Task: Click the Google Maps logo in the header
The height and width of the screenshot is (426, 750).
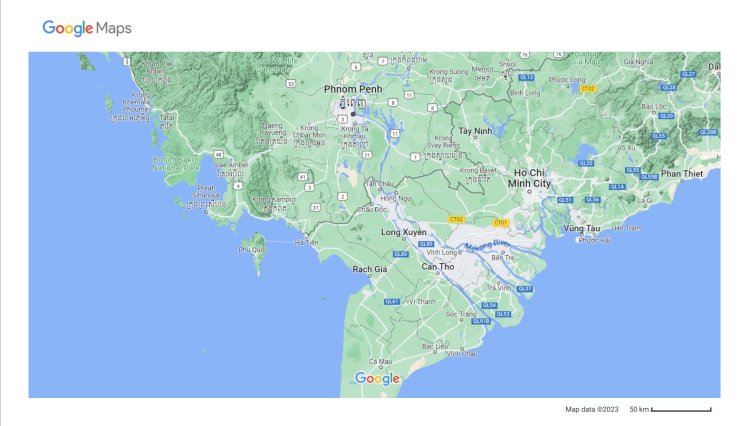Action: [x=87, y=28]
